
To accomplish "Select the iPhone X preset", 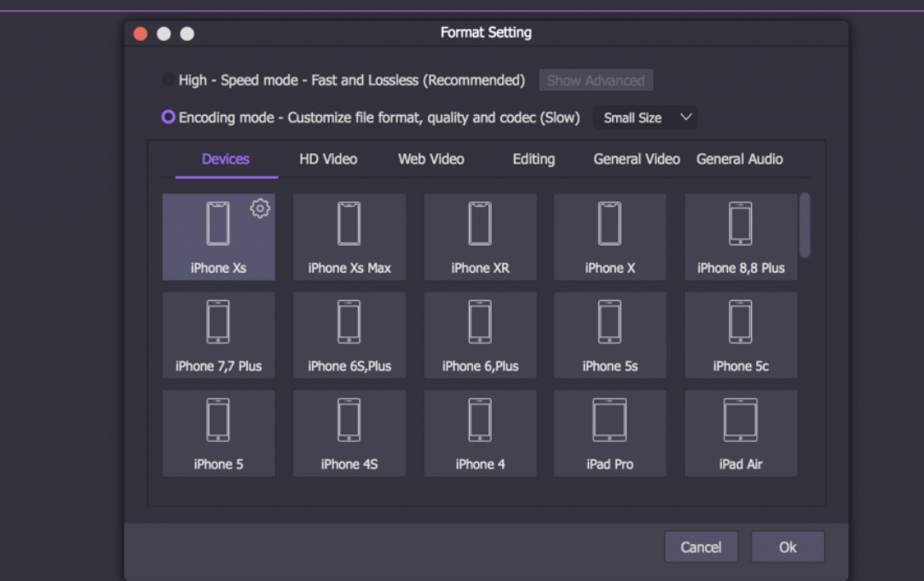I will 610,237.
